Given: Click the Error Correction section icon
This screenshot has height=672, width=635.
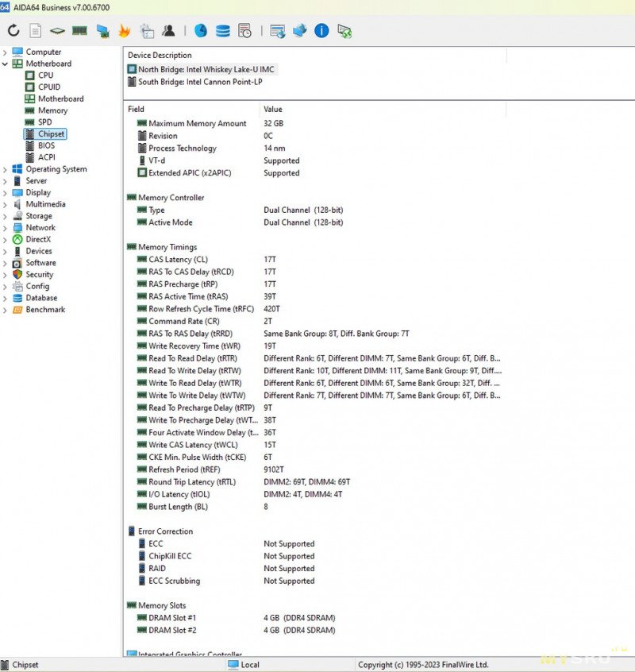Looking at the screenshot, I should [132, 531].
